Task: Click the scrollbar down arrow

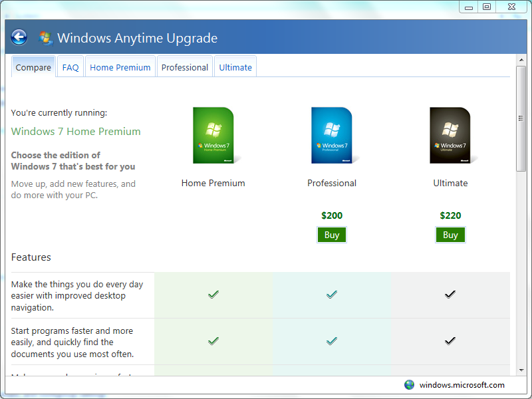Action: click(521, 370)
